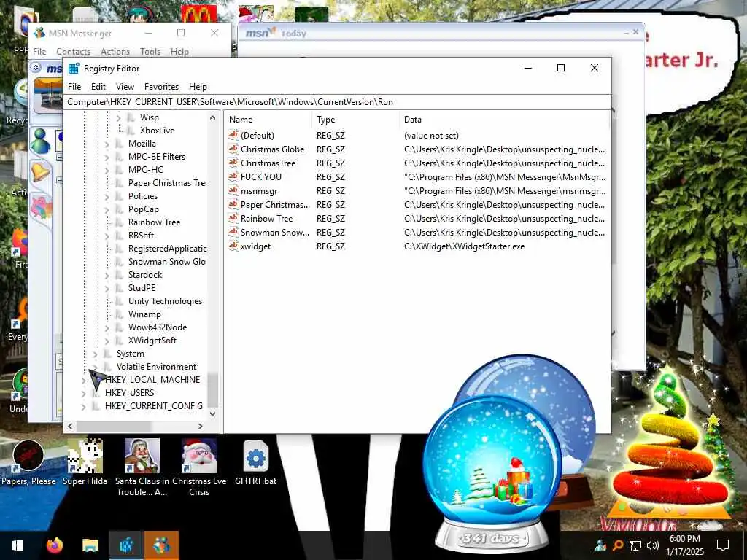747x560 pixels.
Task: Open the Papers, Please desktop shortcut
Action: (28, 463)
